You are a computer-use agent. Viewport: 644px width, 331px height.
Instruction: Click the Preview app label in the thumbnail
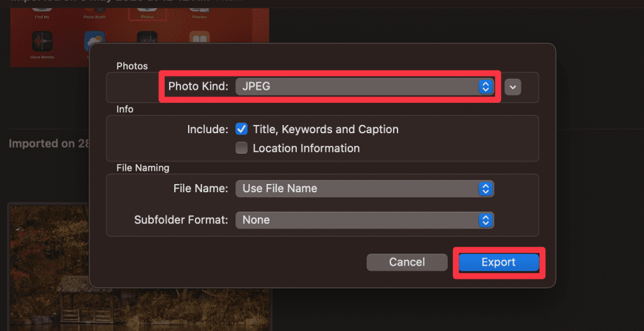coord(199,17)
